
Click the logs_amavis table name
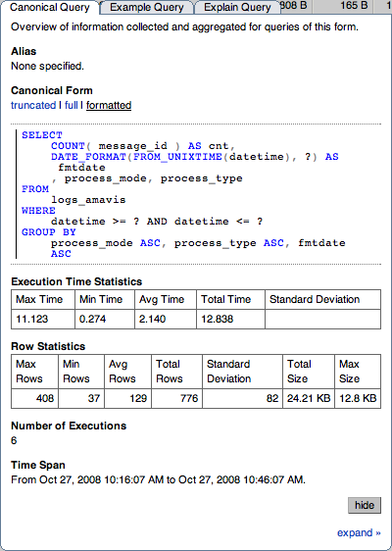[88, 200]
